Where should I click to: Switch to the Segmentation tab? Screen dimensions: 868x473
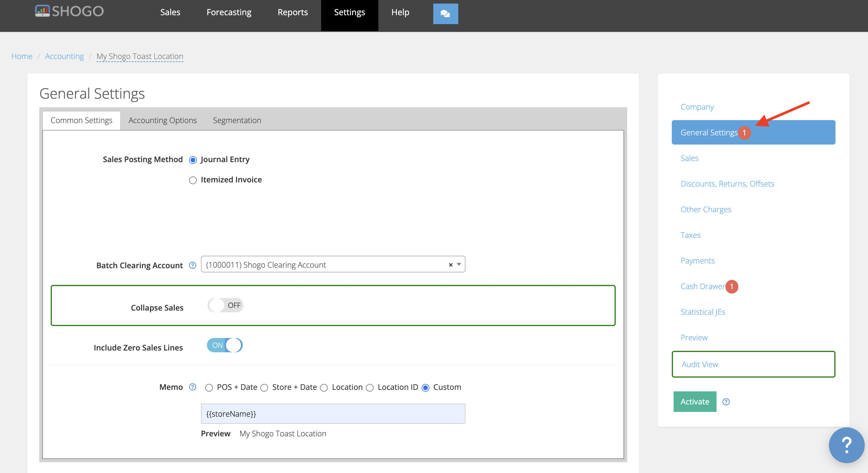click(237, 120)
